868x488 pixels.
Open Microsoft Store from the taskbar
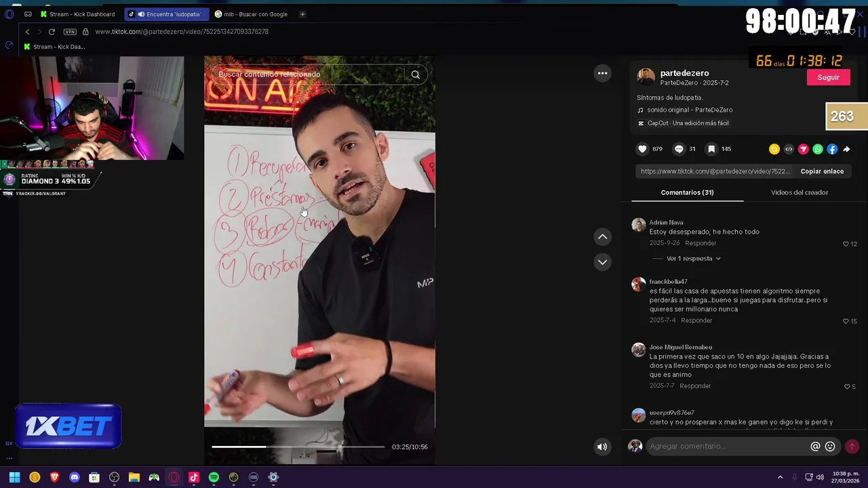click(94, 477)
